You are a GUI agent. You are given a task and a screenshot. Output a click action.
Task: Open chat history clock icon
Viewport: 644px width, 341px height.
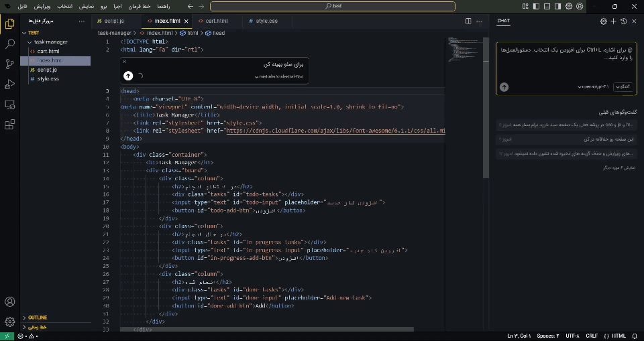tap(623, 21)
